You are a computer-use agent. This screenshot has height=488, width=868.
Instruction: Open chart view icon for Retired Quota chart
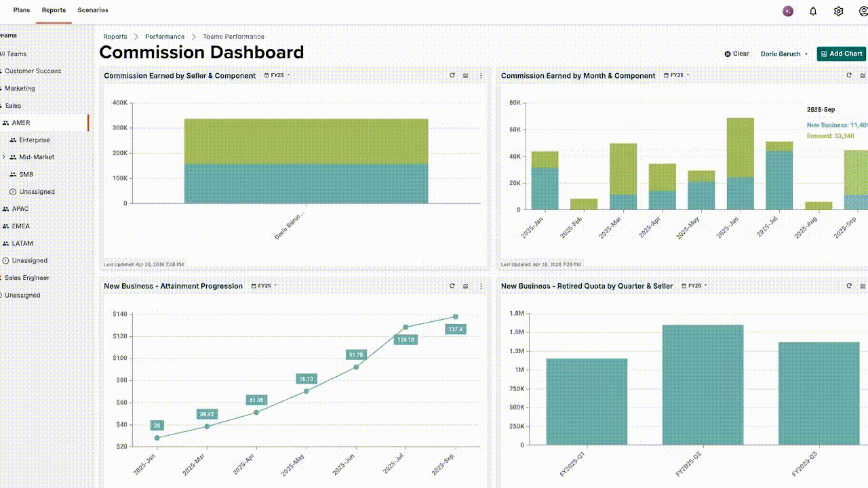coord(863,286)
